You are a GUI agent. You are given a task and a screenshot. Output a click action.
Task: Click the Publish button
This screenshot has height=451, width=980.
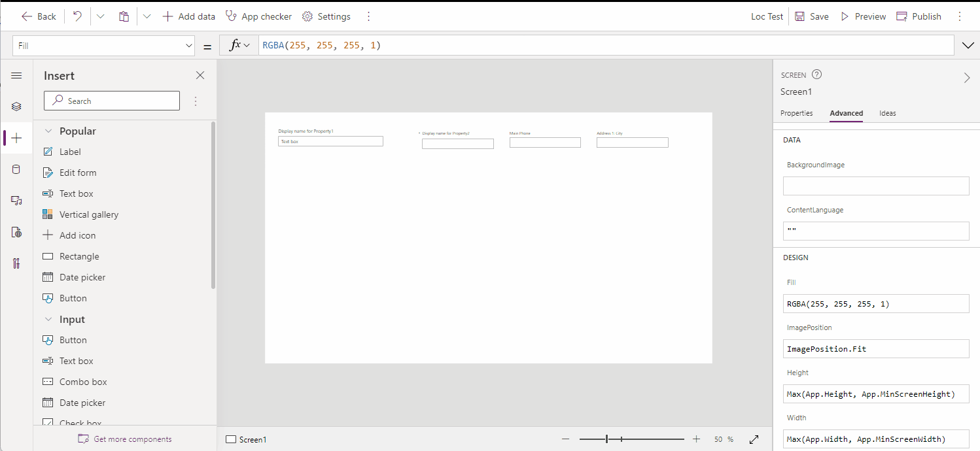coord(919,16)
